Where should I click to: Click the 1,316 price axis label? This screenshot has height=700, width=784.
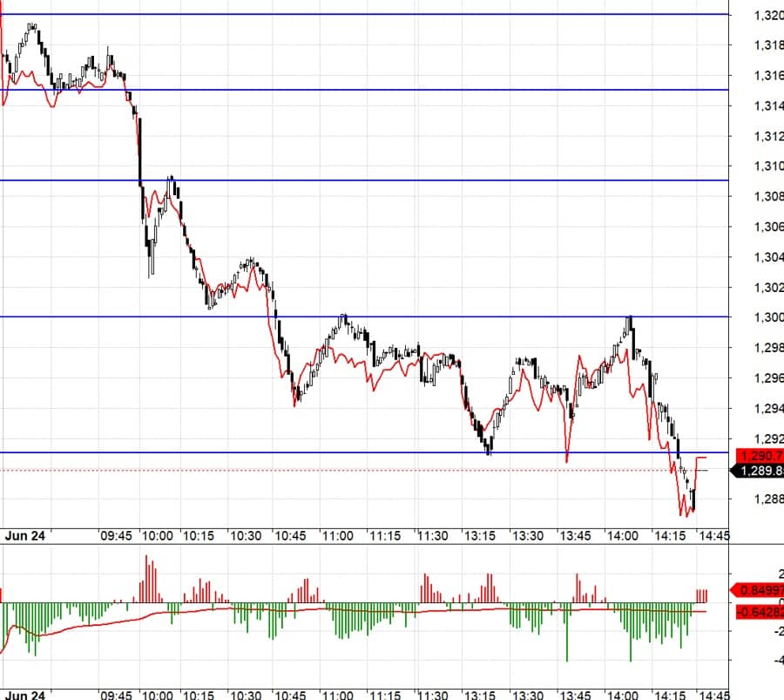point(769,76)
